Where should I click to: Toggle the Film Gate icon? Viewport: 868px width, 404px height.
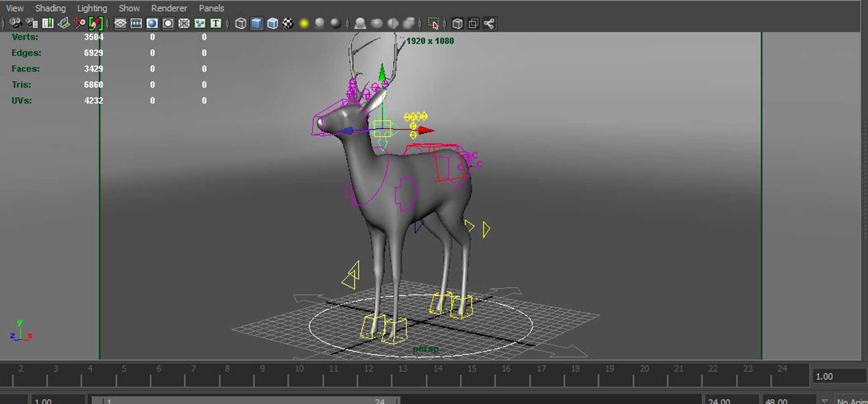pos(136,23)
